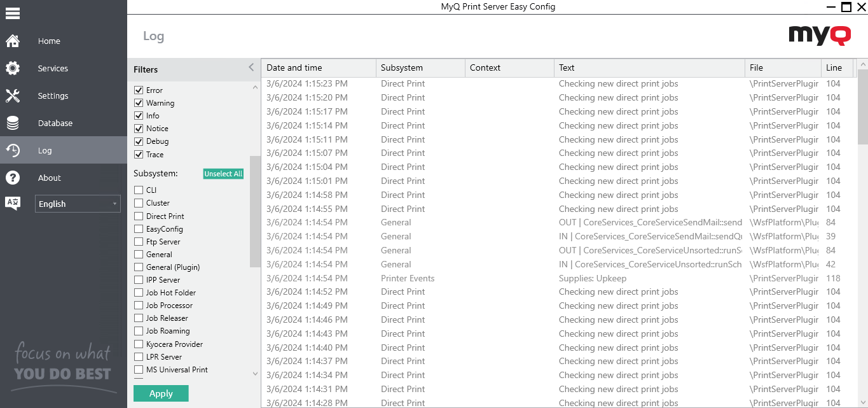
Task: Collapse the Filters panel chevron
Action: 251,67
